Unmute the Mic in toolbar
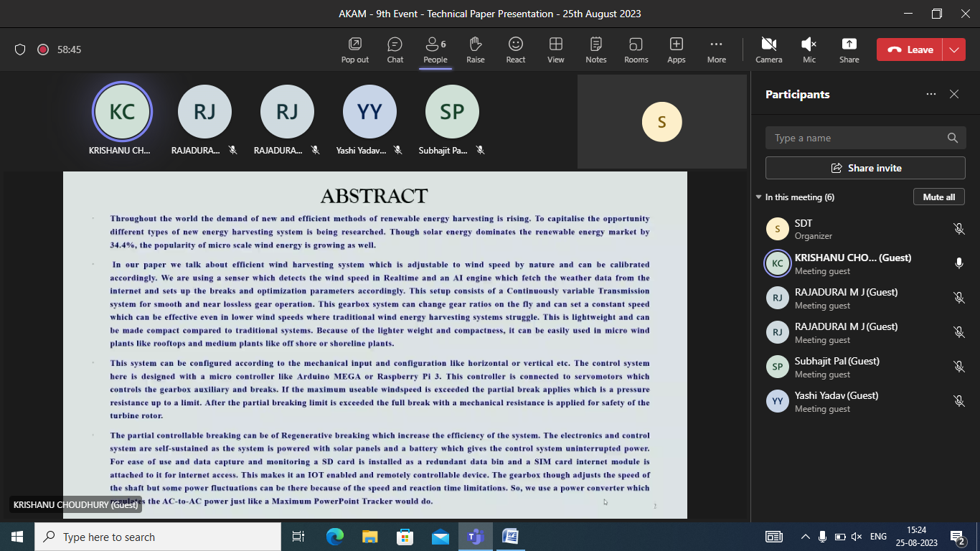Screen dimensions: 980x551 [809, 50]
